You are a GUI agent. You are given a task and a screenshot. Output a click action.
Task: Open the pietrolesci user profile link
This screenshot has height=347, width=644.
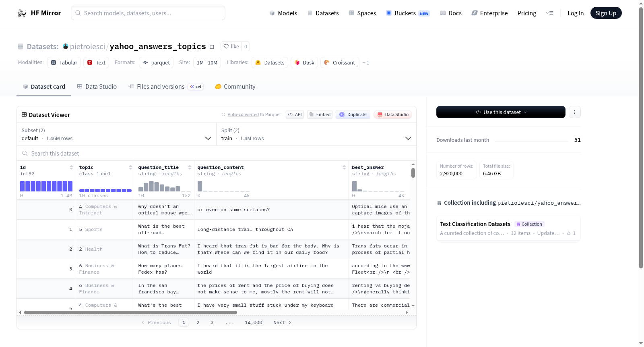[87, 46]
